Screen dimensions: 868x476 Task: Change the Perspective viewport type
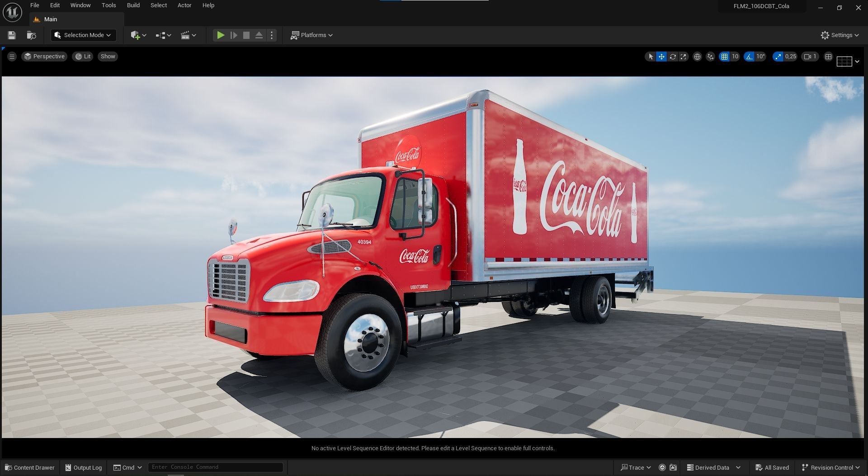(x=44, y=57)
